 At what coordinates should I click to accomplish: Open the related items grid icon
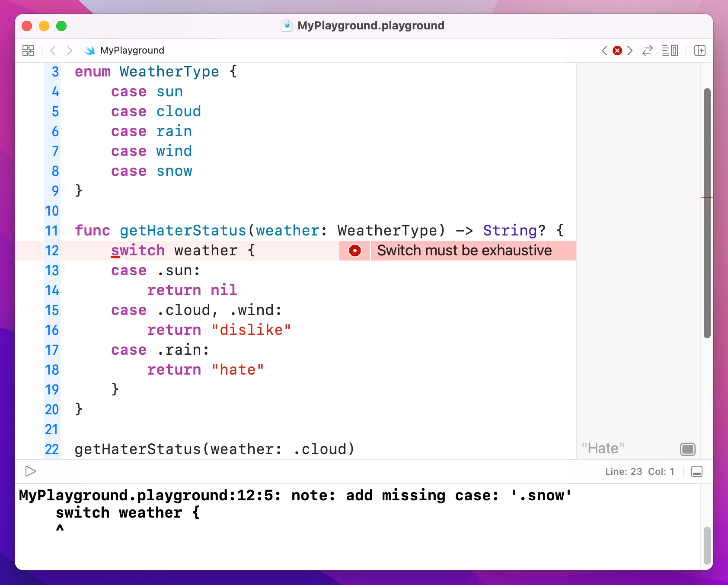tap(28, 50)
